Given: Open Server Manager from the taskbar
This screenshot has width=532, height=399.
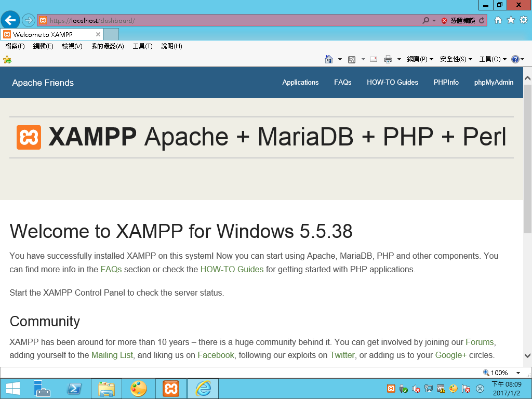Looking at the screenshot, I should (42, 389).
